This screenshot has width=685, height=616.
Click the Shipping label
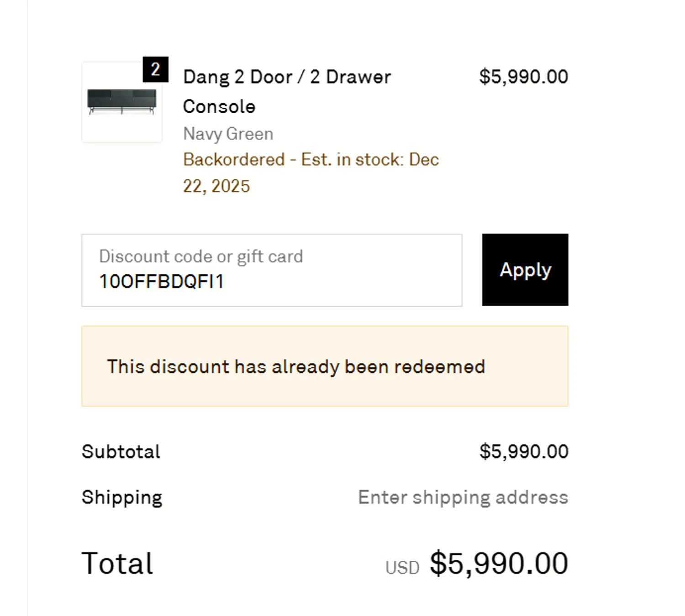(x=122, y=497)
